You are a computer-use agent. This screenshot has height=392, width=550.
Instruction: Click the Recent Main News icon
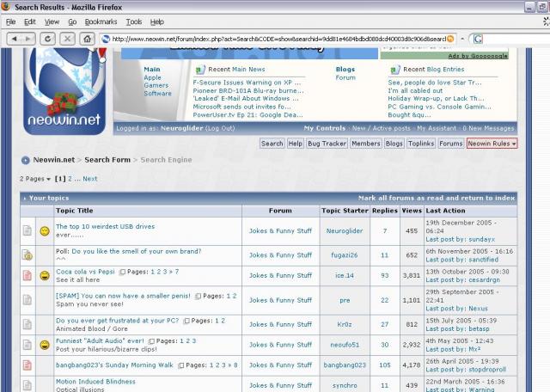199,70
